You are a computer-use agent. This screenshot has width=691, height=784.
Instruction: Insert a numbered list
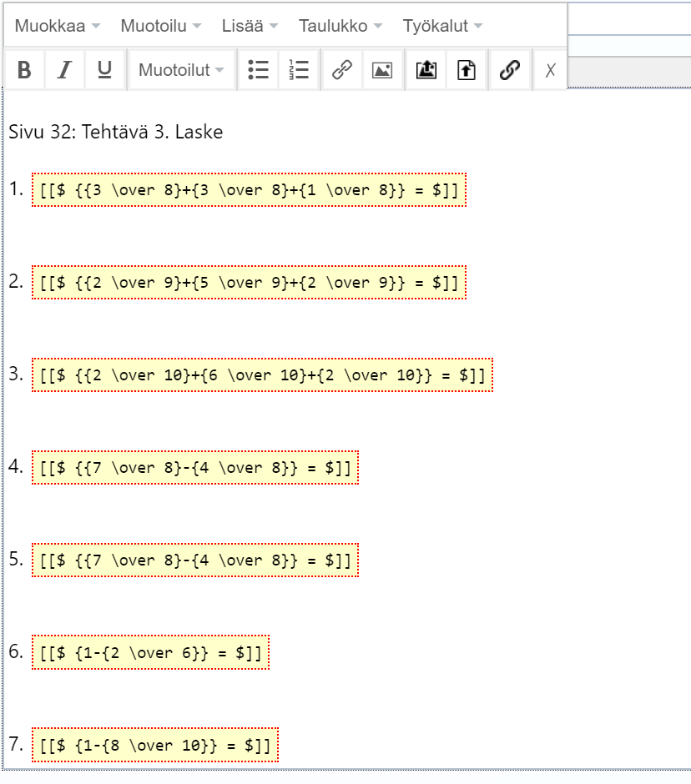[299, 71]
